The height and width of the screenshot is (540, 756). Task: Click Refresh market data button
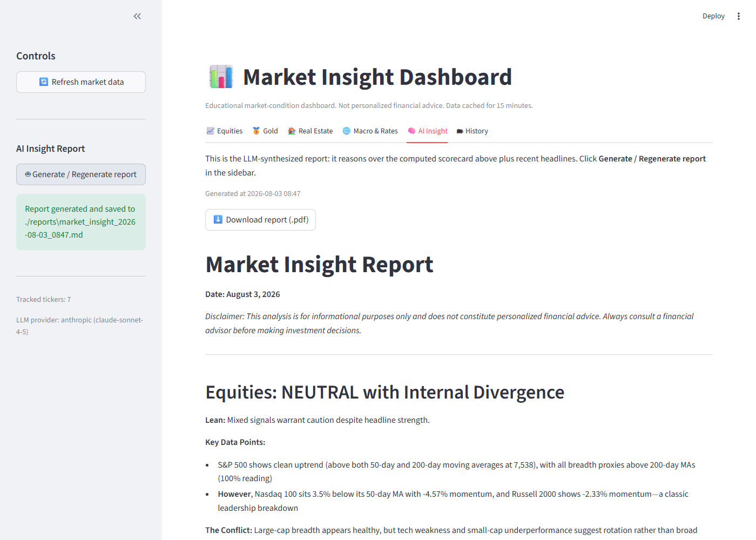81,82
